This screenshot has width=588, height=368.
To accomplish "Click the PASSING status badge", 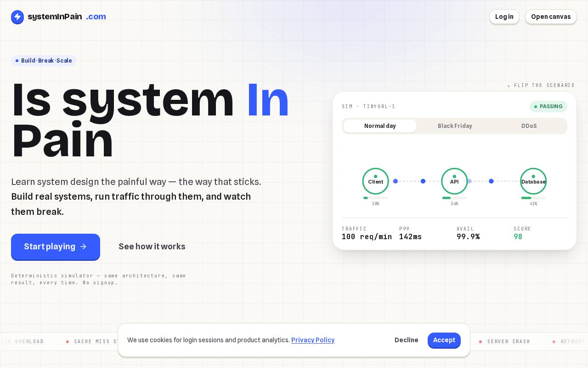I will point(548,107).
